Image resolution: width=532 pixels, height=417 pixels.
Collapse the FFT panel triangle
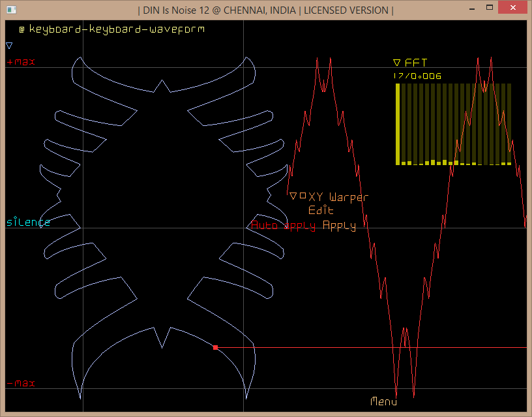coord(396,63)
